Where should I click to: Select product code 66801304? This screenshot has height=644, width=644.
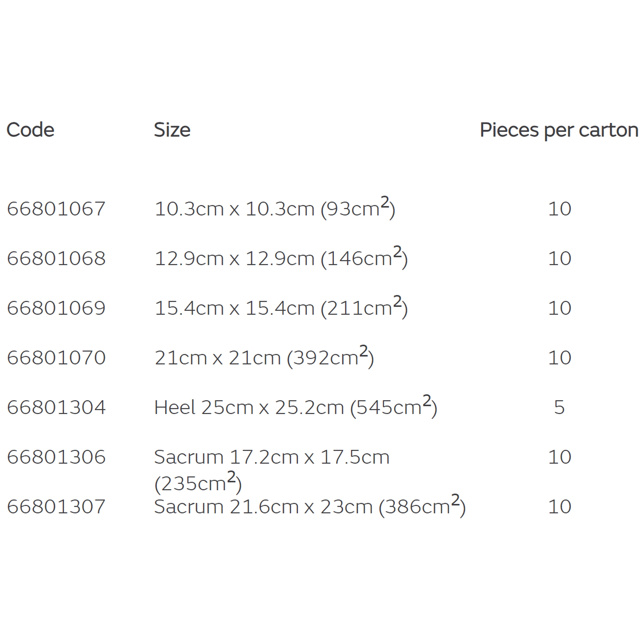coord(56,408)
